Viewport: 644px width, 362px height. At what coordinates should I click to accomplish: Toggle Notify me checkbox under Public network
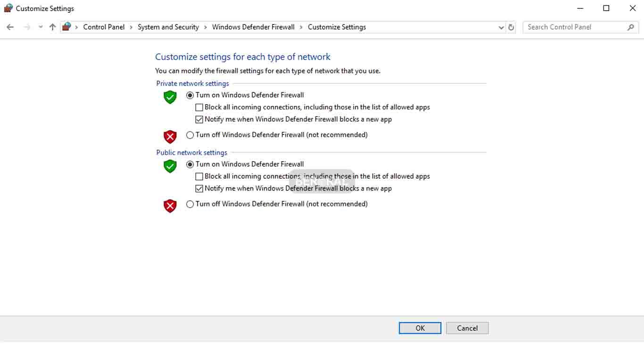click(x=199, y=189)
